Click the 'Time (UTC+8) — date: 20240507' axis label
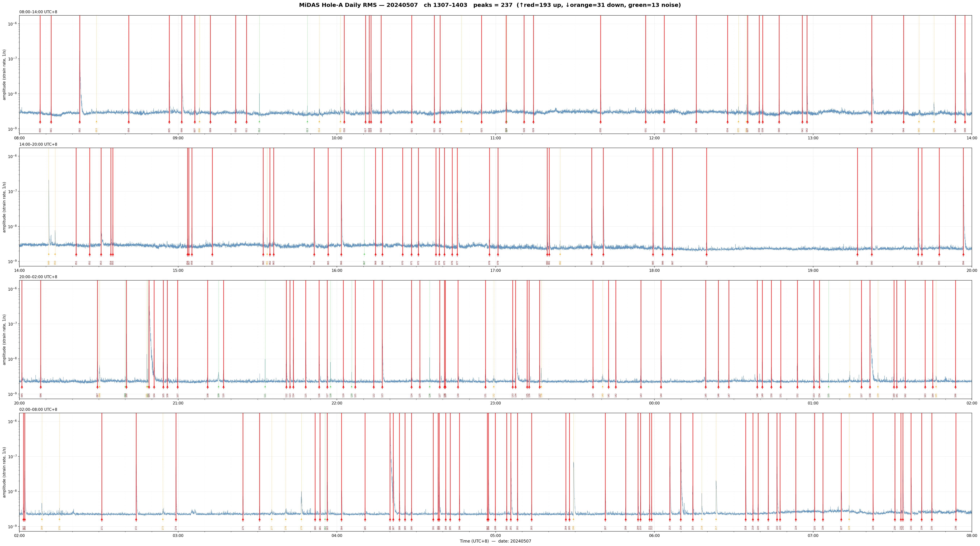 pos(495,541)
